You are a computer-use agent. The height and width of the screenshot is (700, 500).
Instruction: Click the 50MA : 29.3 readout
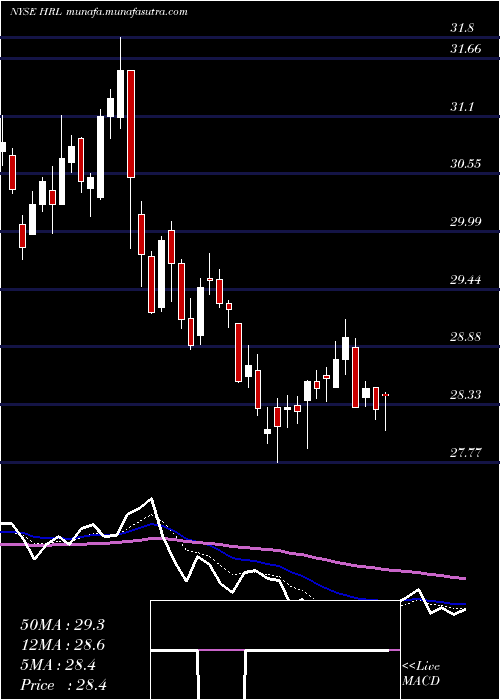pos(62,625)
